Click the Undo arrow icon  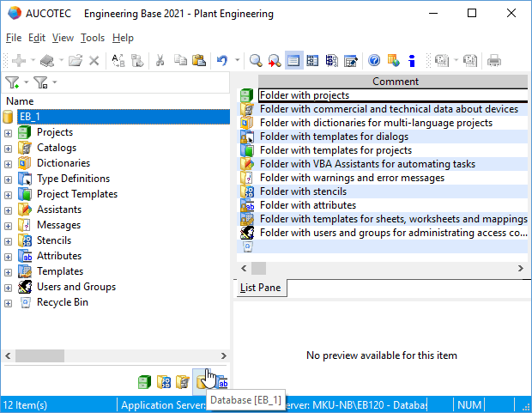(x=222, y=61)
